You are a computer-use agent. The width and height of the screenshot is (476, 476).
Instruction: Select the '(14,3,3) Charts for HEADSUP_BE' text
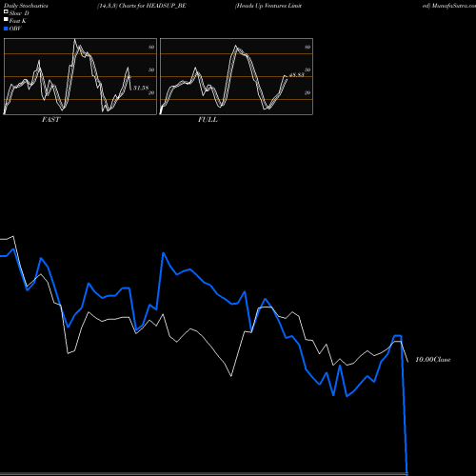[x=142, y=6]
